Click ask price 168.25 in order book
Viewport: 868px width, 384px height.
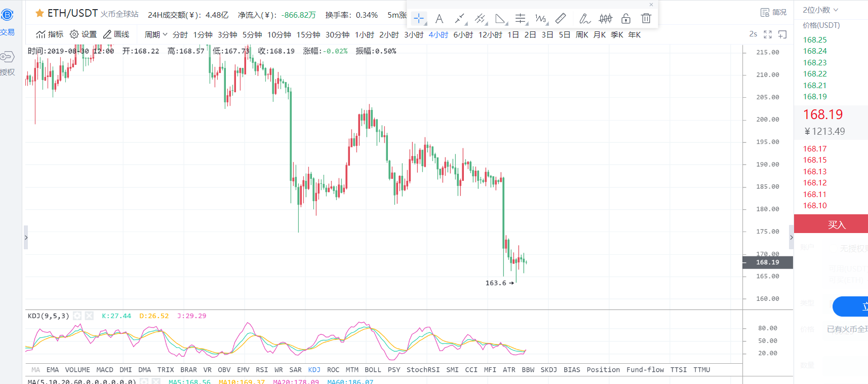tap(814, 40)
